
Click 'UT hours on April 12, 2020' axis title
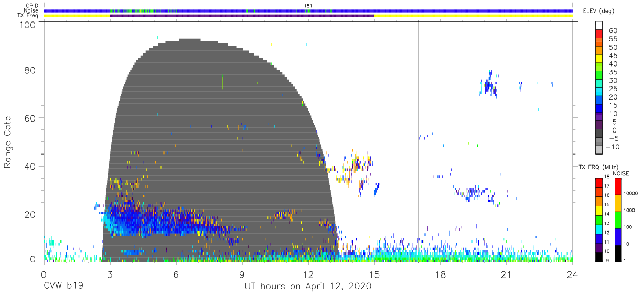(x=308, y=287)
